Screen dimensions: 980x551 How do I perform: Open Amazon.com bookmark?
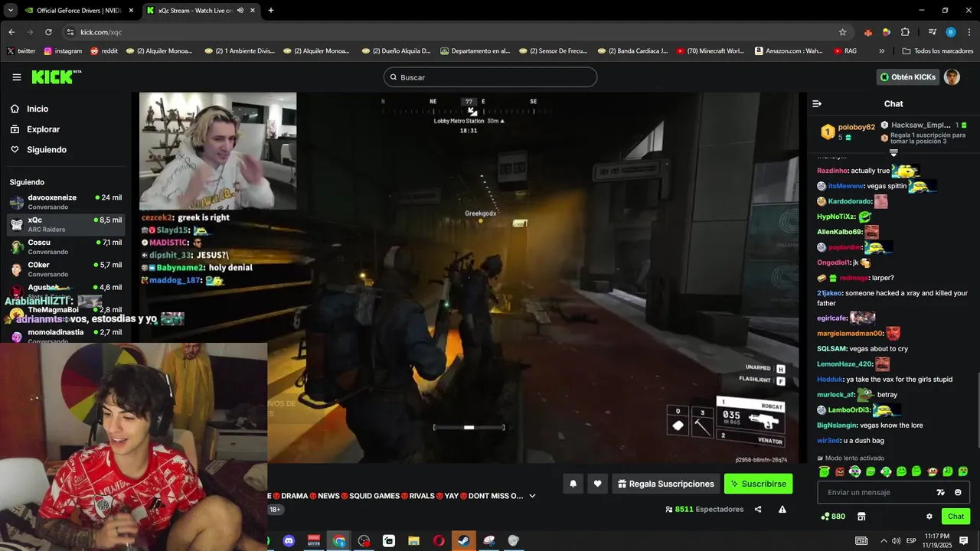tap(789, 51)
